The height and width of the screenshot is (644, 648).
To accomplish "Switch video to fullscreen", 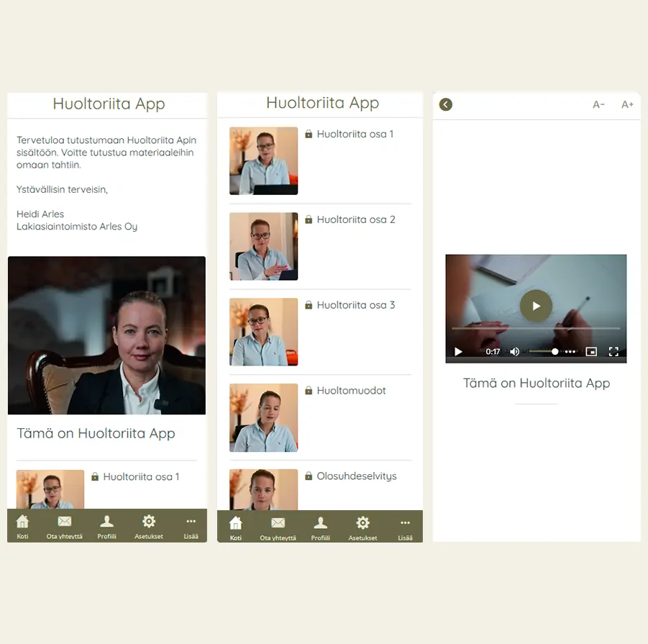I will (x=613, y=352).
